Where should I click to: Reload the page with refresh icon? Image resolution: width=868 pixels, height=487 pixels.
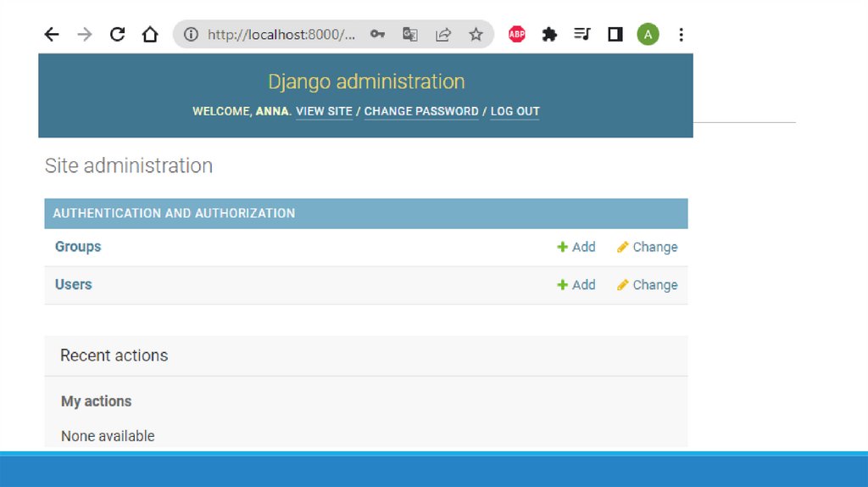[x=117, y=34]
